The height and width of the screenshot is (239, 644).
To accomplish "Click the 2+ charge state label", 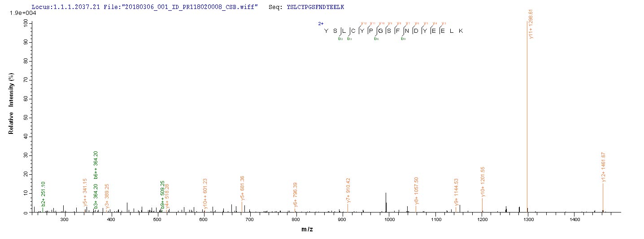I will click(x=321, y=23).
